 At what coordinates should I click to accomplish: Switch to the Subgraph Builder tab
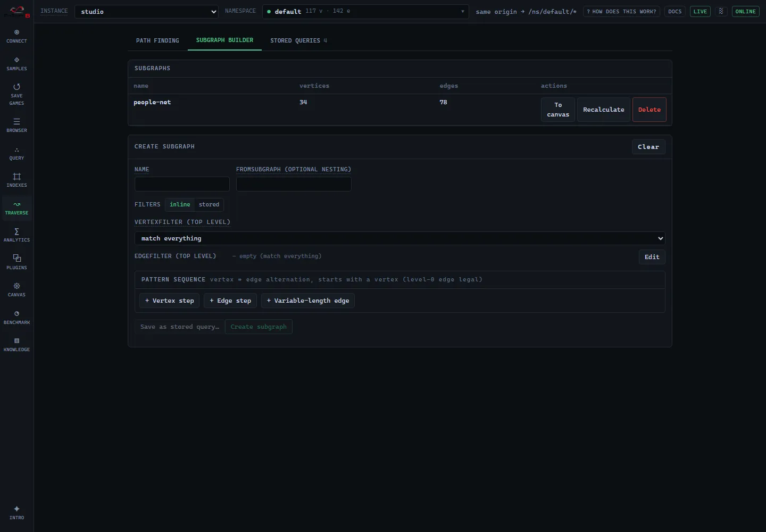224,40
